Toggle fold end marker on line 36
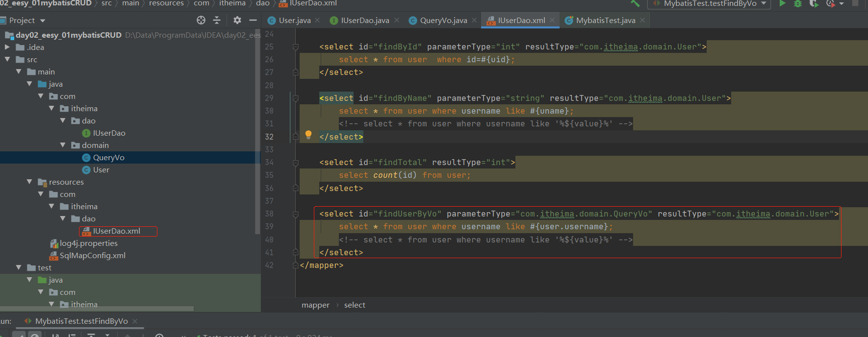Screen dimensions: 868x337 (296, 188)
